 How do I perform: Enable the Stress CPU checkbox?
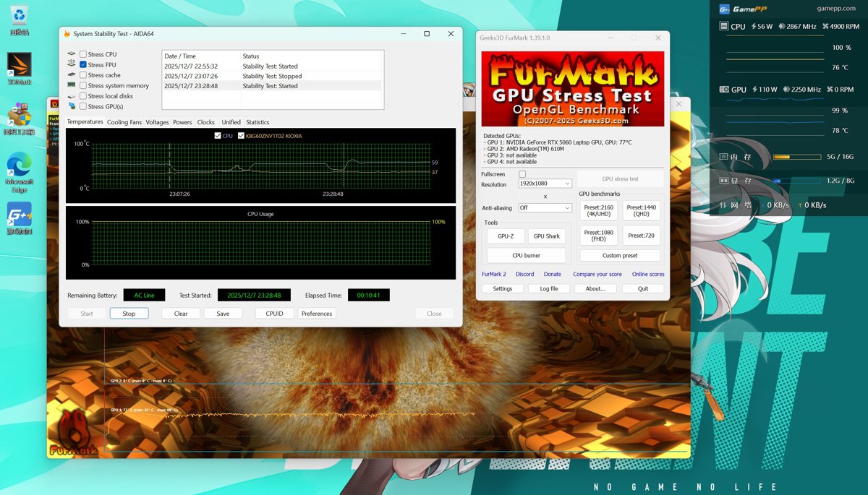tap(83, 54)
